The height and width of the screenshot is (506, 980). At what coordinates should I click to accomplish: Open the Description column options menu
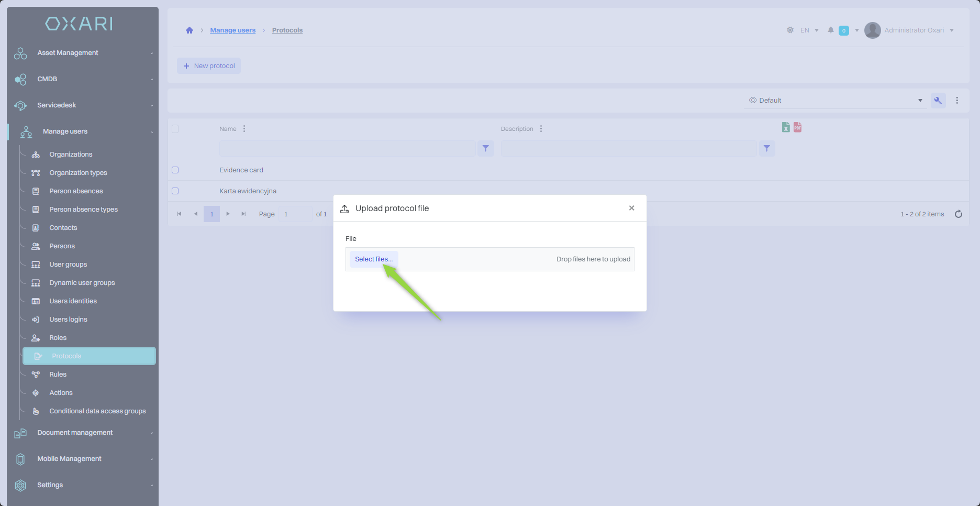point(541,129)
